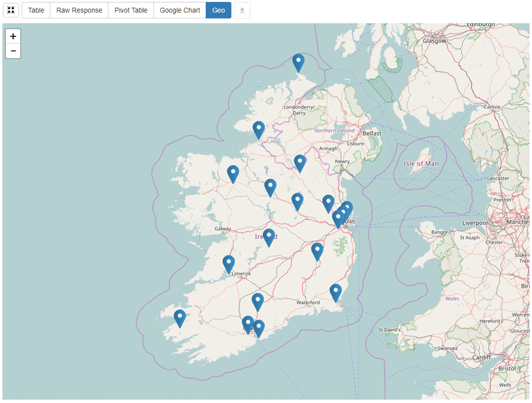Switch to the Table tab
The height and width of the screenshot is (403, 532).
click(x=36, y=10)
